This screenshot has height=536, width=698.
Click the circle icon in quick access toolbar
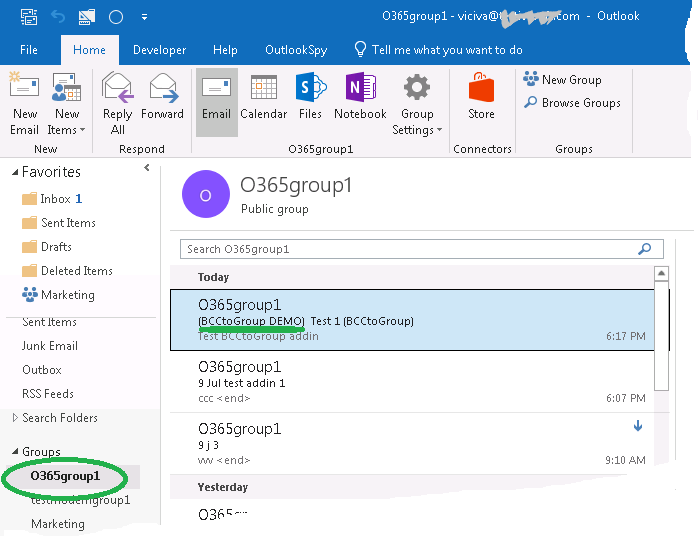coord(116,17)
